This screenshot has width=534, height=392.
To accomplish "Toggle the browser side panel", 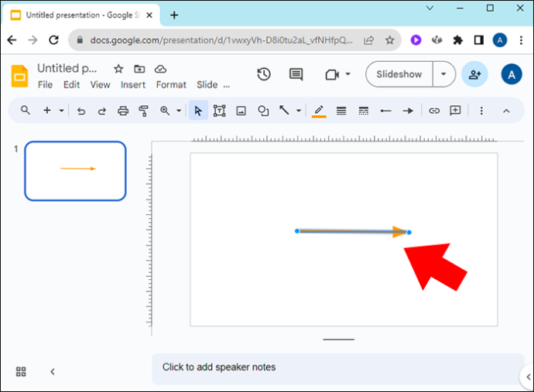I will 479,40.
